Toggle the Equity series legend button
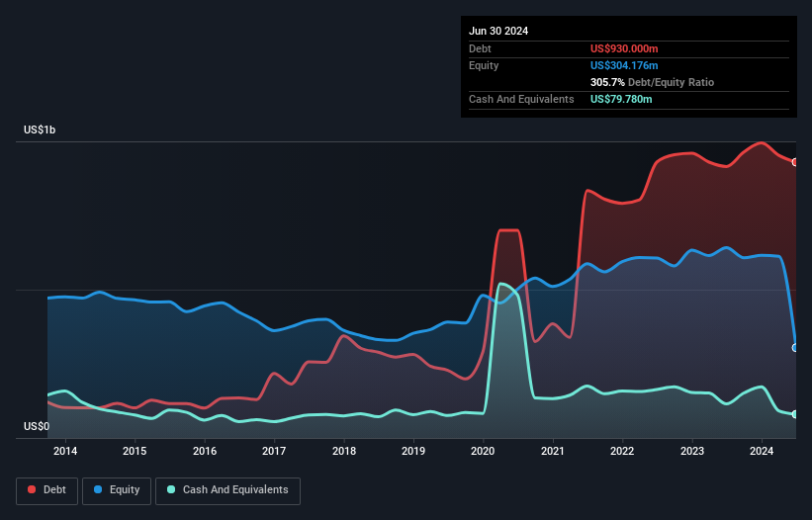The height and width of the screenshot is (520, 812). click(x=117, y=490)
